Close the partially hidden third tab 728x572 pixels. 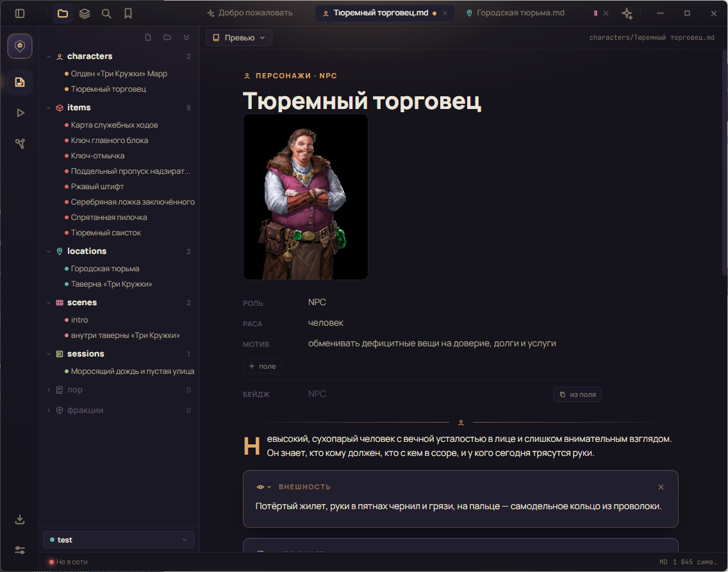coord(606,13)
